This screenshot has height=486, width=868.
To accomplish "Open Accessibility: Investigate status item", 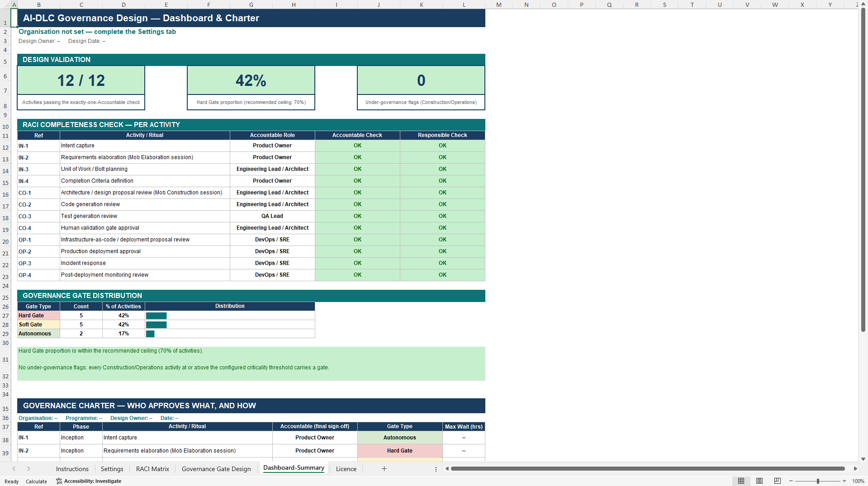I will point(89,481).
